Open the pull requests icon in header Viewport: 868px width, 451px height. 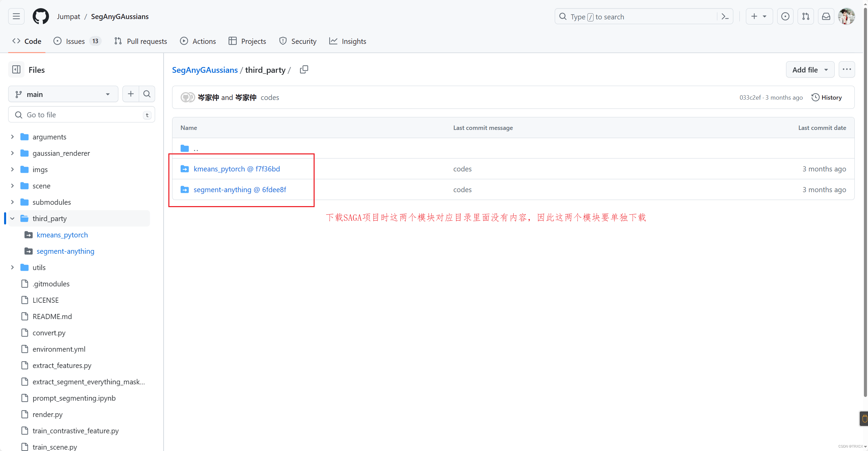tap(805, 16)
